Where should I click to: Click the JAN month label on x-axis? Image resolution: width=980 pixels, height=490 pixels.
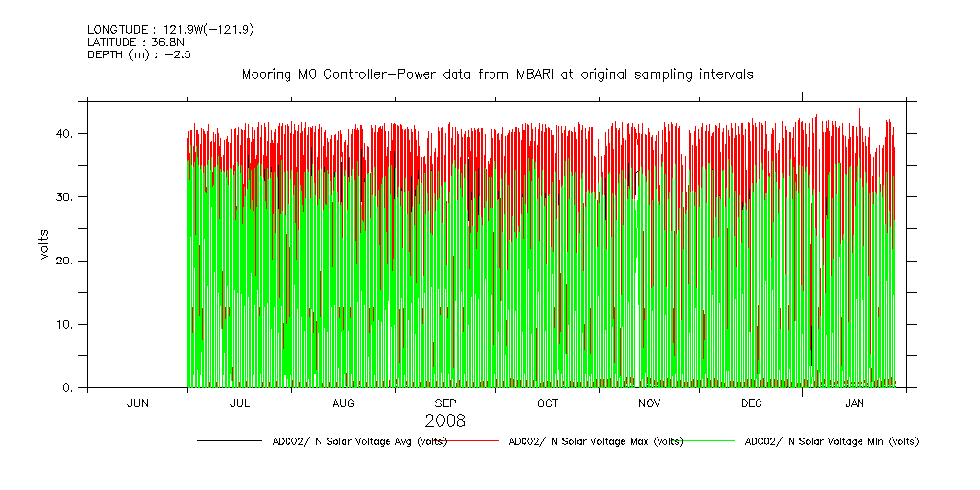[x=855, y=402]
